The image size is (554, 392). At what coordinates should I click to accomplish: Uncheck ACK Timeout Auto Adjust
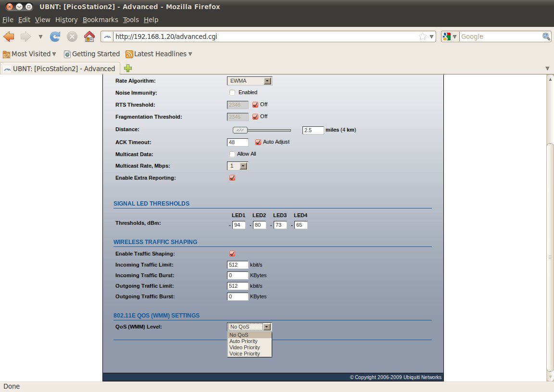pos(258,142)
